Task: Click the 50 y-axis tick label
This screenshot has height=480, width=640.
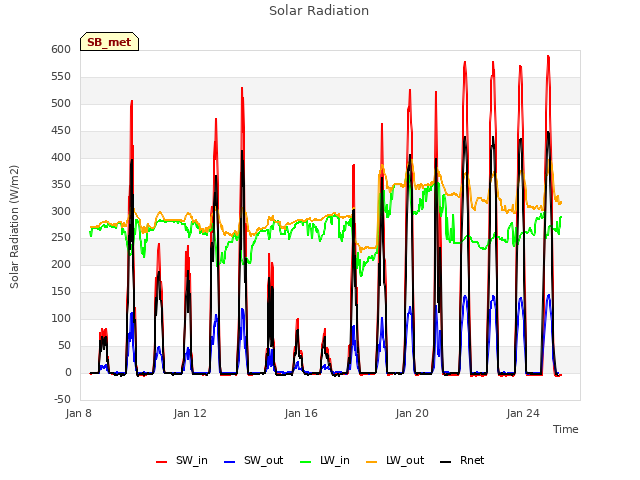Action: 64,345
